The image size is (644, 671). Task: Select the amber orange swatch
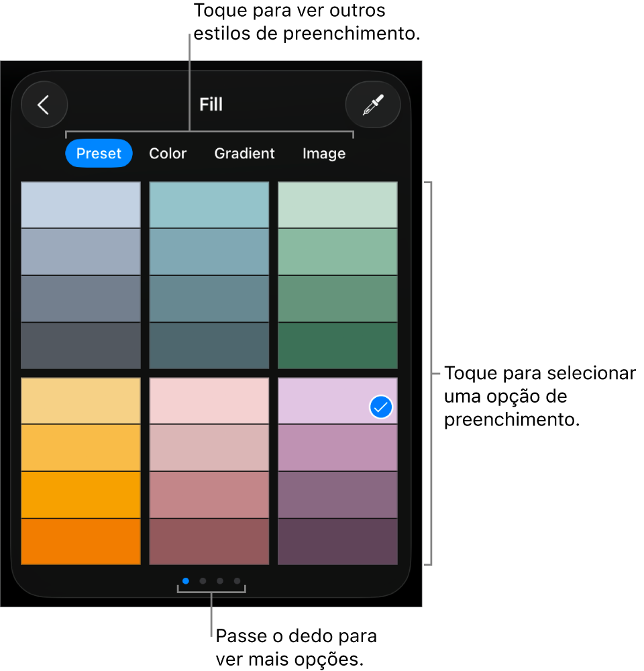point(81,495)
